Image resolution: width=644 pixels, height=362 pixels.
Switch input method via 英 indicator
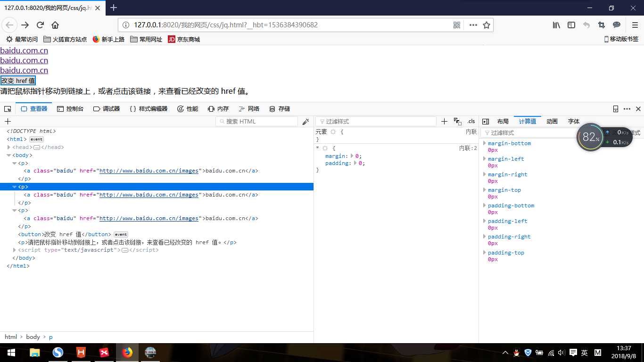pyautogui.click(x=584, y=353)
